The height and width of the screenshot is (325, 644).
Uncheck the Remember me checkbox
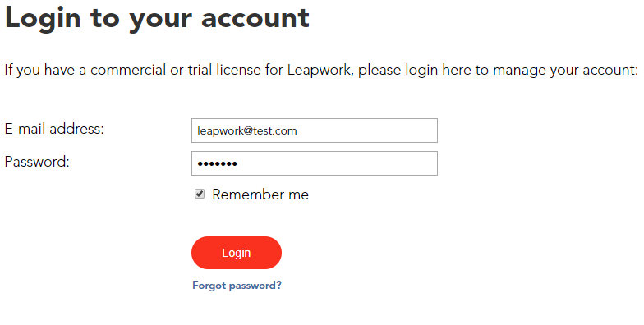tap(200, 194)
